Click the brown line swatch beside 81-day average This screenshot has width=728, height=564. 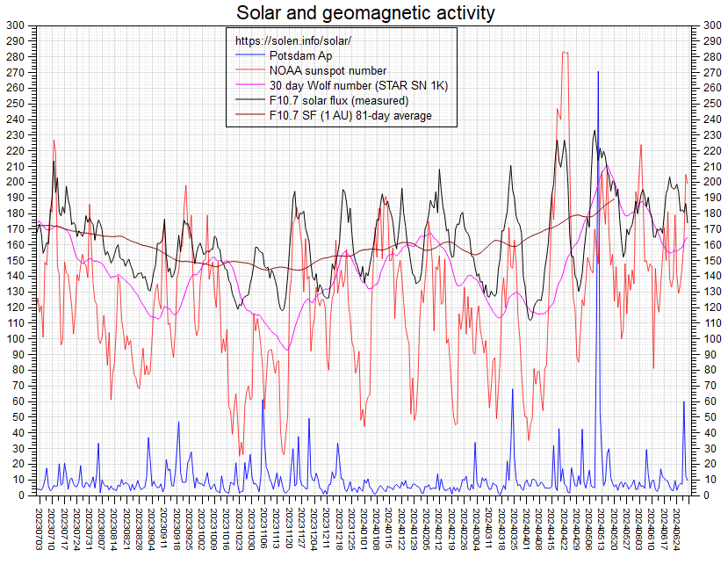pyautogui.click(x=249, y=115)
